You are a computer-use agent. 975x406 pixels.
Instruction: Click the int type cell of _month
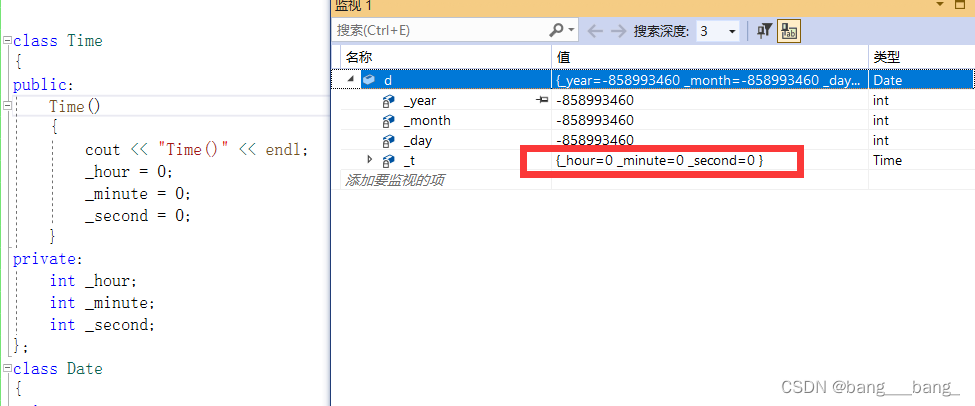point(881,120)
